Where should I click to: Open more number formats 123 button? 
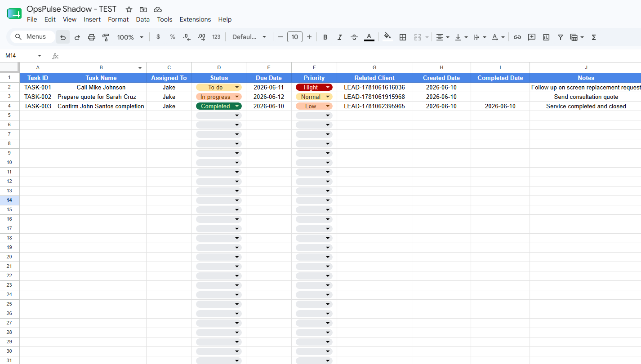click(216, 37)
